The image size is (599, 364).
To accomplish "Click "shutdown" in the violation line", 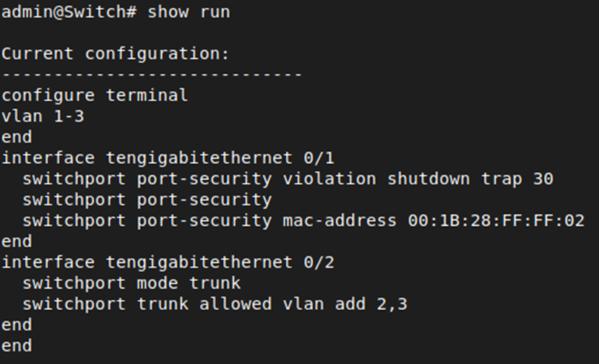I will pos(429,179).
